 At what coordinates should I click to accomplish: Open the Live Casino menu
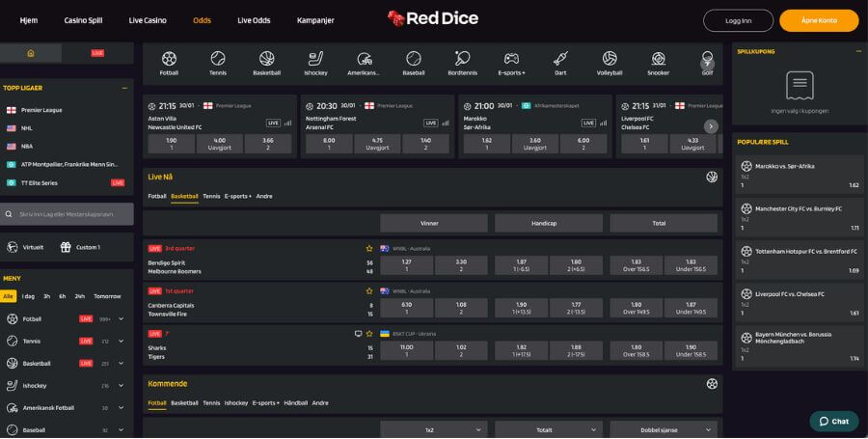tap(148, 20)
